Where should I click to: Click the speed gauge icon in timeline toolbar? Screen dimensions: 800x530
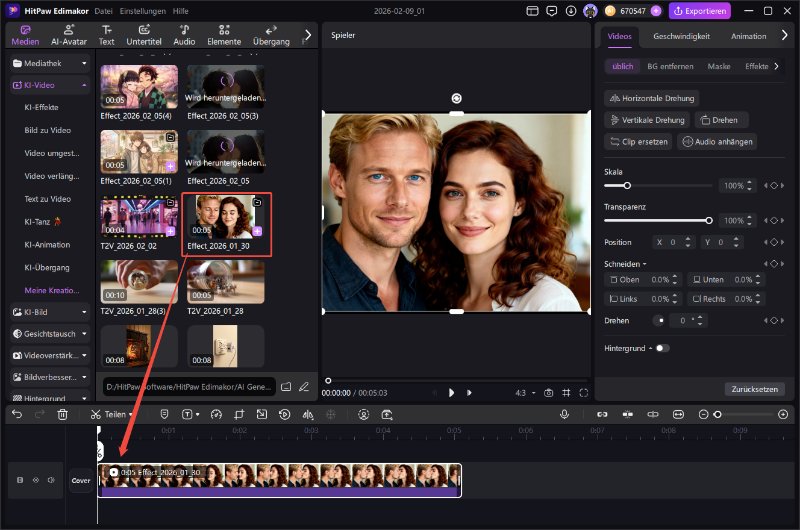pyautogui.click(x=216, y=415)
